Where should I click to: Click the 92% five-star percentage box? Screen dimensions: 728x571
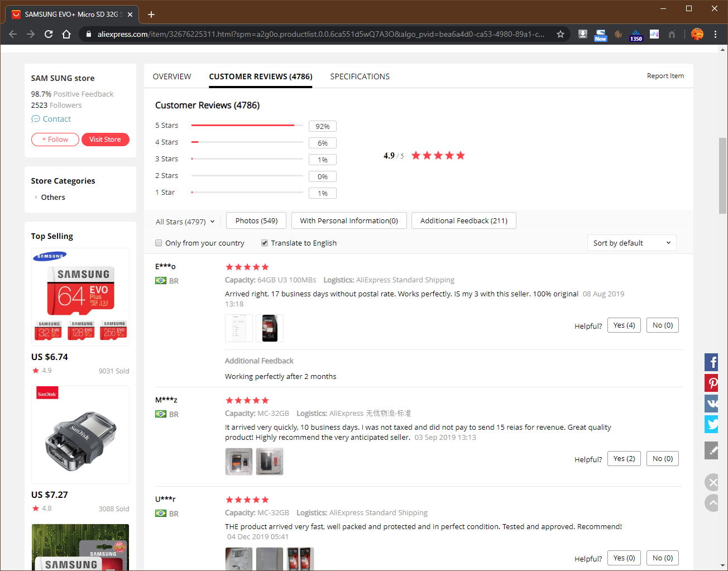click(x=323, y=126)
